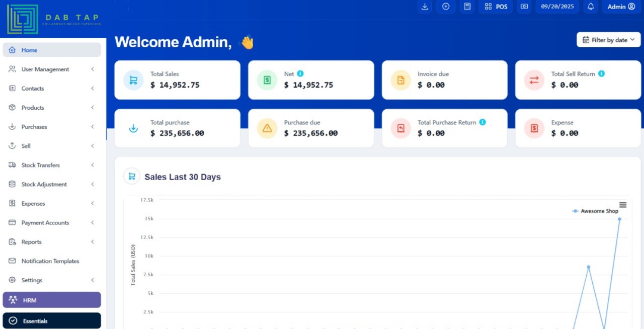Screen dimensions: 644x329
Task: Click the Total Sell Return info icon
Action: click(601, 73)
